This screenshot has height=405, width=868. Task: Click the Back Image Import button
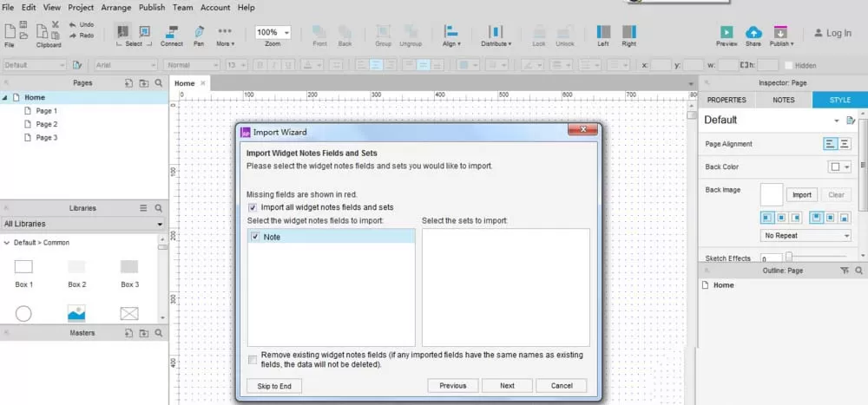(801, 195)
